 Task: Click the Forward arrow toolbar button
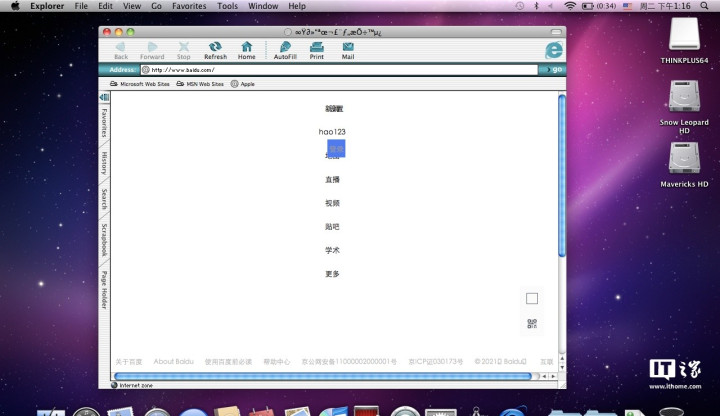(152, 51)
